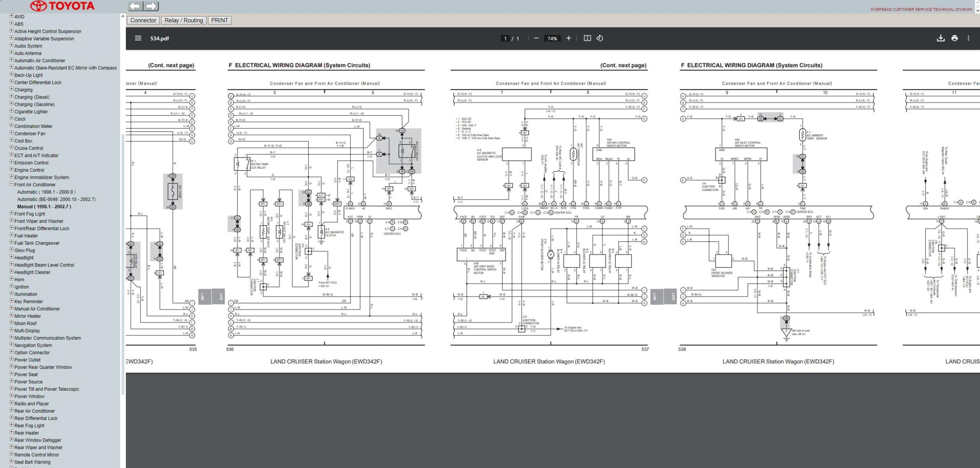Open Automatic (BE-0049: 2000.10 - 2002.7) diagram
This screenshot has height=468, width=980.
point(56,199)
